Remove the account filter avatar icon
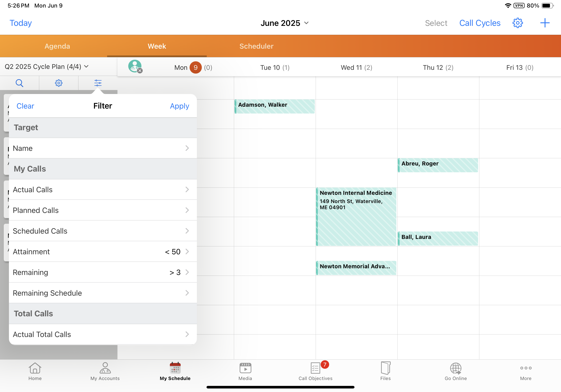 coord(140,71)
